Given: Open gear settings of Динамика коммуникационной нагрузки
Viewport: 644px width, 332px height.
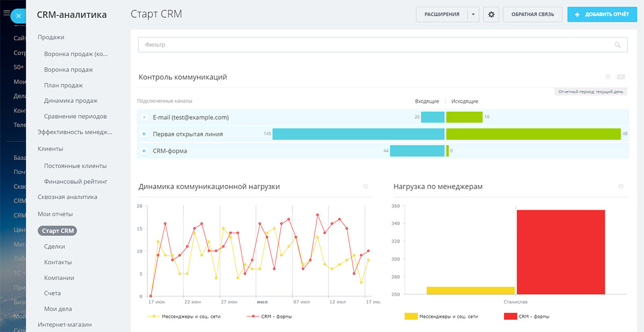Looking at the screenshot, I should click(x=366, y=186).
